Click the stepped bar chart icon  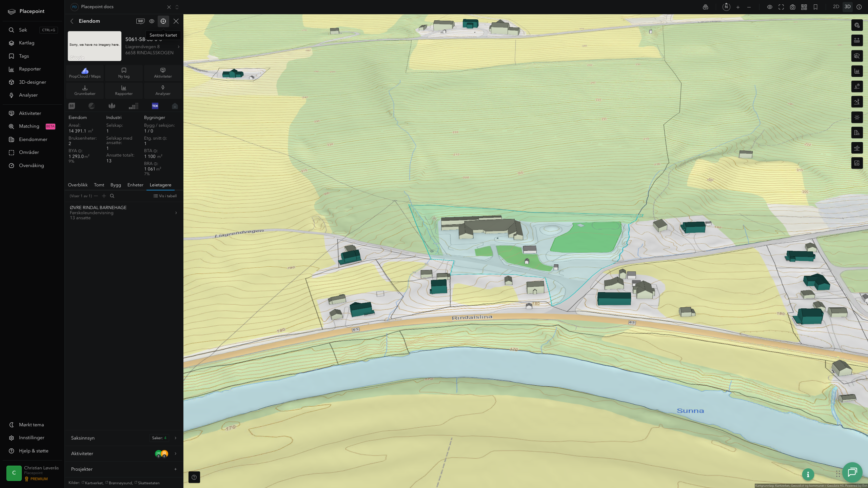[134, 106]
